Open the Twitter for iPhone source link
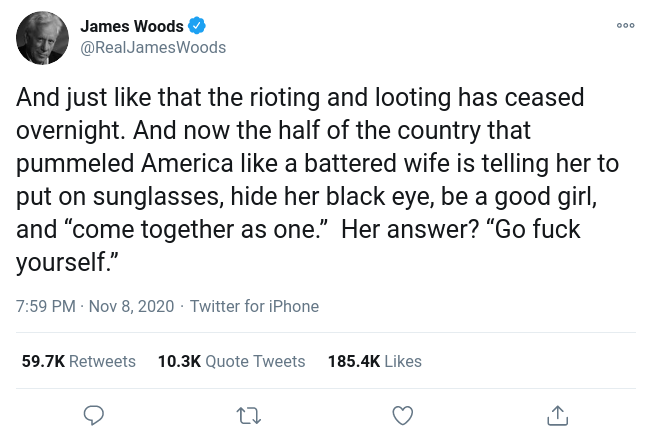This screenshot has height=441, width=652. 254,306
